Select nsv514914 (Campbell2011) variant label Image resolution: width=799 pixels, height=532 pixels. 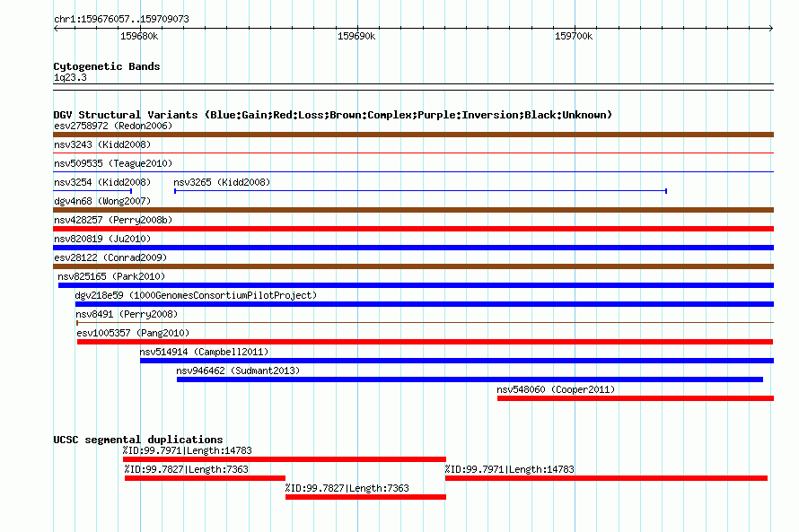pos(204,352)
